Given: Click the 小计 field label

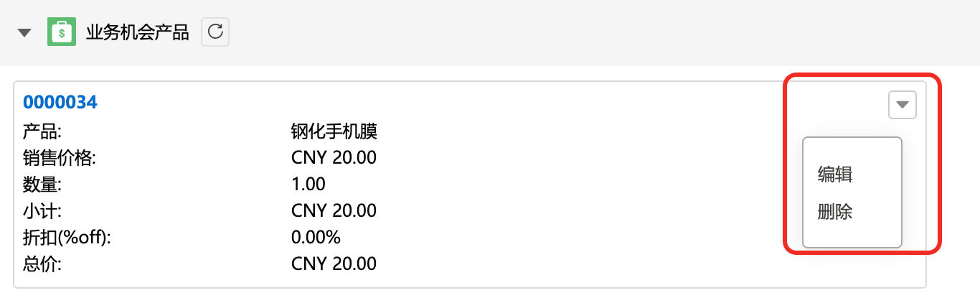Looking at the screenshot, I should click(x=43, y=210).
